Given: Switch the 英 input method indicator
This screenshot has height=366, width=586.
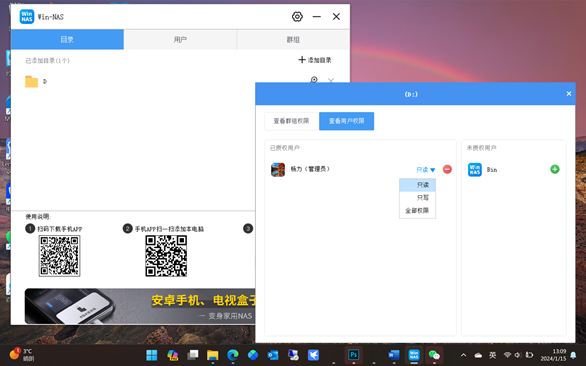Looking at the screenshot, I should click(493, 355).
